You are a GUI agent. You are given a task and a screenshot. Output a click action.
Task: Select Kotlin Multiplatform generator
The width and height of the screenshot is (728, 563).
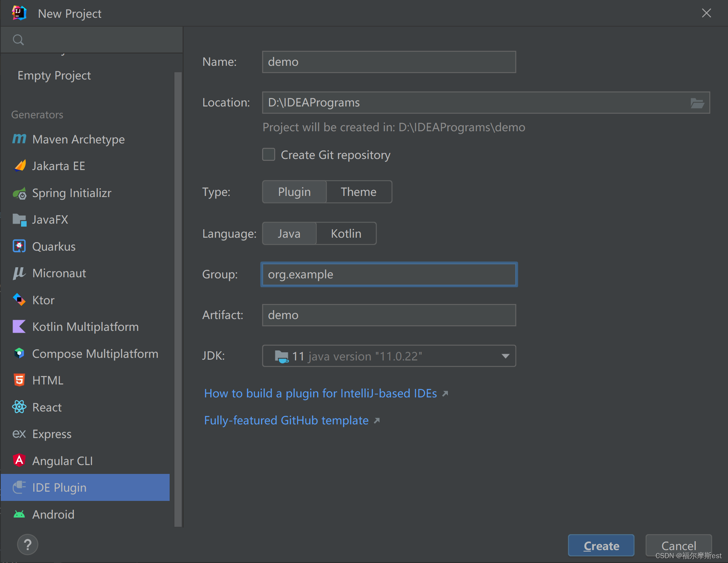(85, 327)
